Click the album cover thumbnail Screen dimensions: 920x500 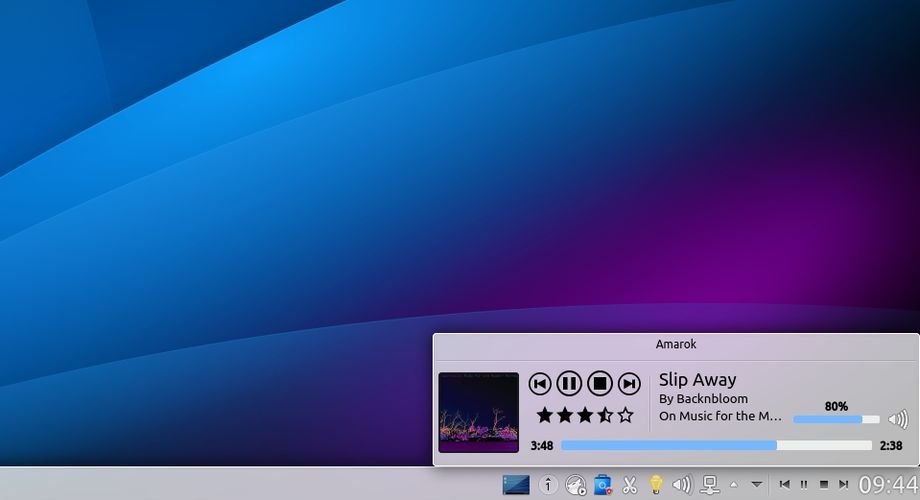click(x=479, y=412)
